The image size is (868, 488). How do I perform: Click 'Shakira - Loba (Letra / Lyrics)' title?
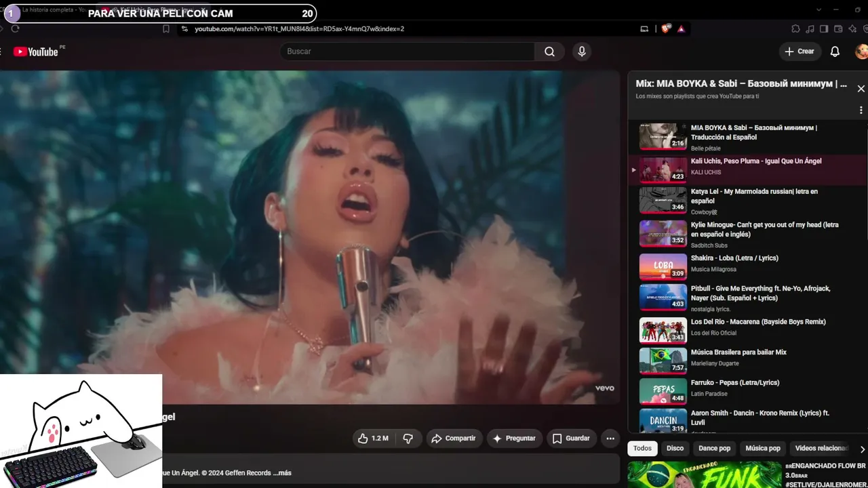pos(734,258)
